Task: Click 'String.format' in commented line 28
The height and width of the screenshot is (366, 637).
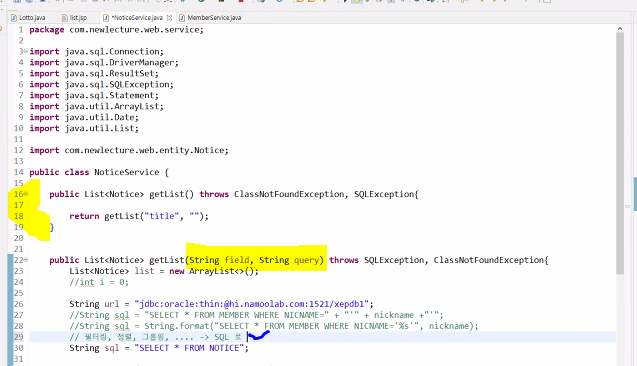Action: tap(176, 326)
